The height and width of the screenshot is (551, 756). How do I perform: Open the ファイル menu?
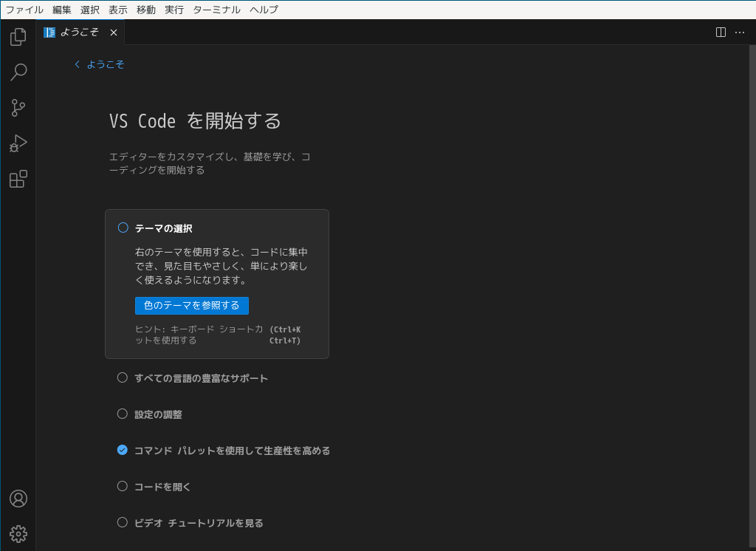[24, 10]
